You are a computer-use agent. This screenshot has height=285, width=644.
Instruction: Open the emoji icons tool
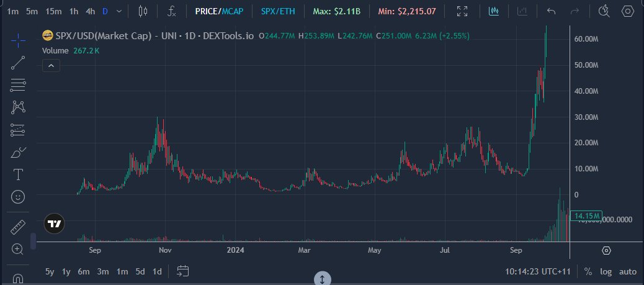tap(18, 197)
